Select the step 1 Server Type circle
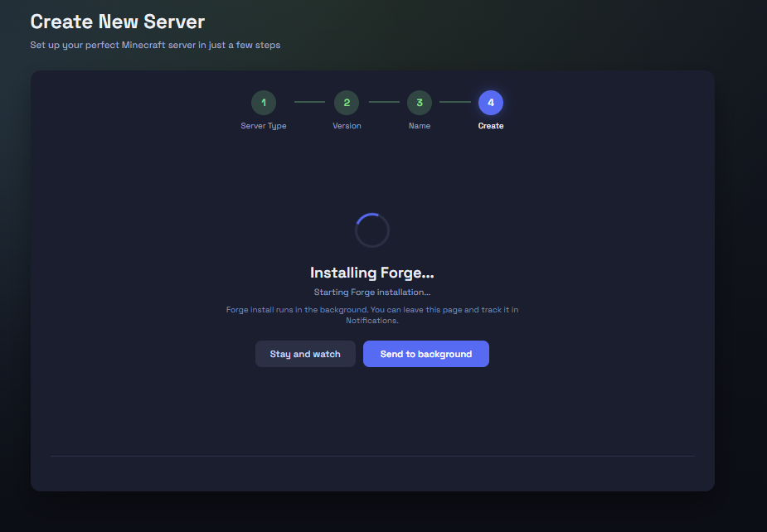The width and height of the screenshot is (767, 532). (263, 102)
